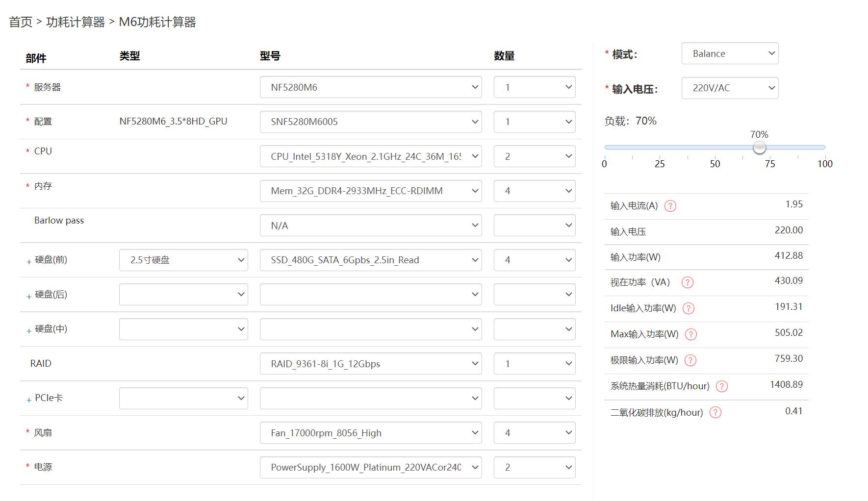Click question mark next to 极限输入功率(W)
868x501 pixels.
point(690,360)
